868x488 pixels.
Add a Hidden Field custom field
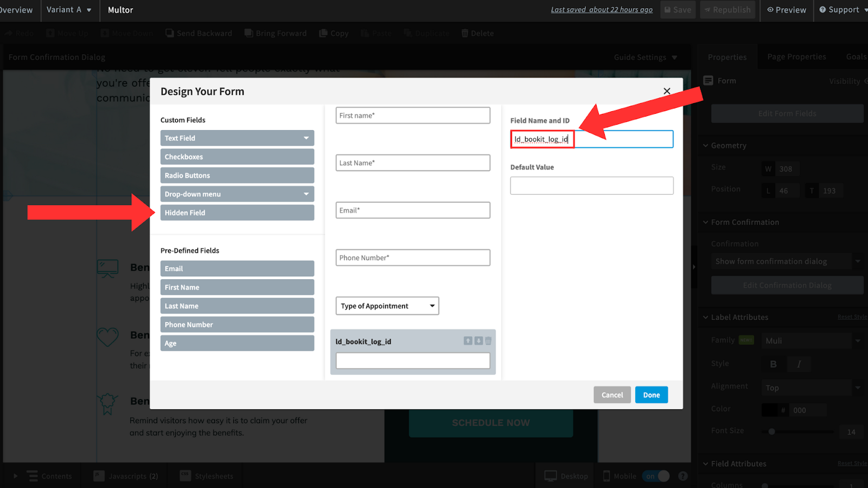tap(237, 213)
